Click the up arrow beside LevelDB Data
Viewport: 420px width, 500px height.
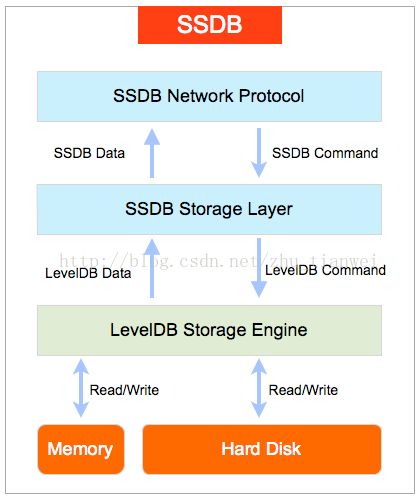tap(152, 268)
